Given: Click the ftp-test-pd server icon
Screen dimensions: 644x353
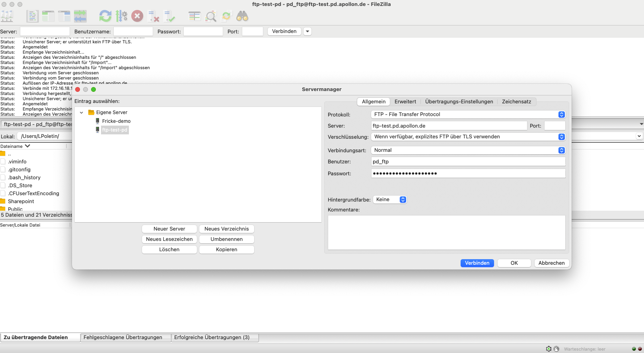Looking at the screenshot, I should 97,130.
